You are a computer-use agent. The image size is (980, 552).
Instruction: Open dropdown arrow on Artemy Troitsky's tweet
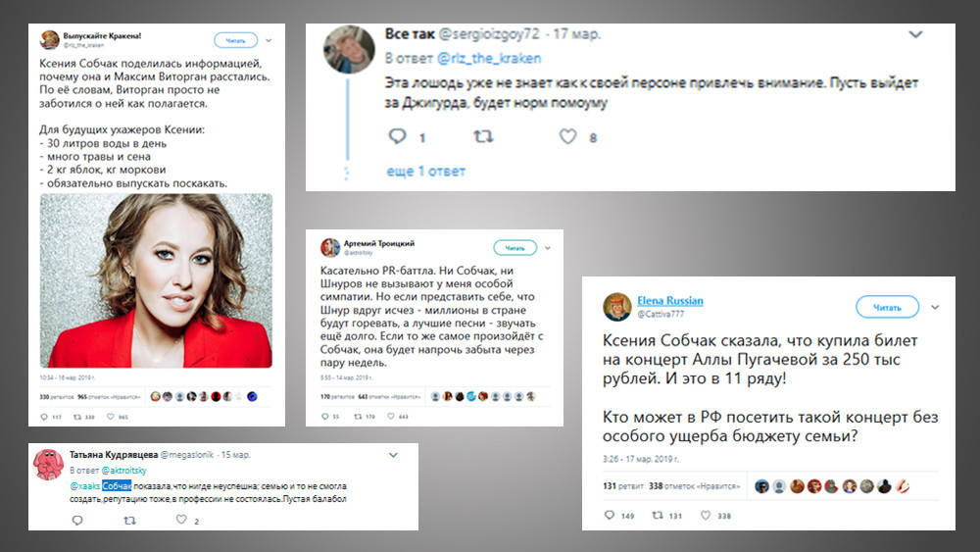coord(548,248)
